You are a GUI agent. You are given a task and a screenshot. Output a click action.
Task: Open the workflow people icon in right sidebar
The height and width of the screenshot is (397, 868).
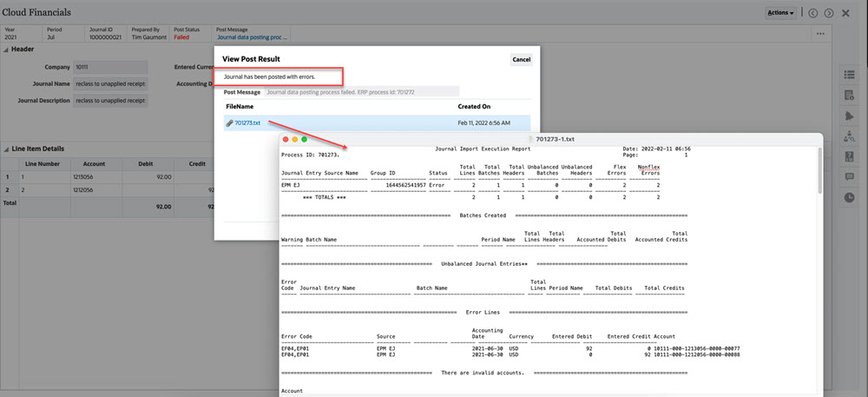point(849,136)
